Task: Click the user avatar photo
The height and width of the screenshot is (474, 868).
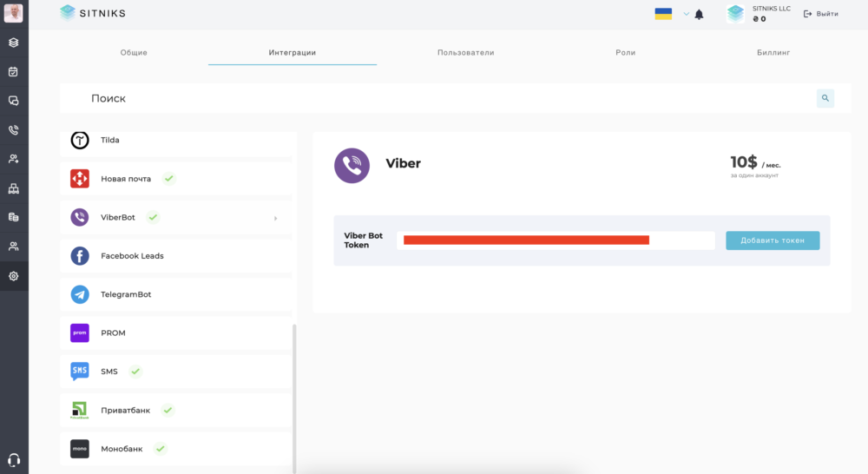Action: pyautogui.click(x=13, y=13)
